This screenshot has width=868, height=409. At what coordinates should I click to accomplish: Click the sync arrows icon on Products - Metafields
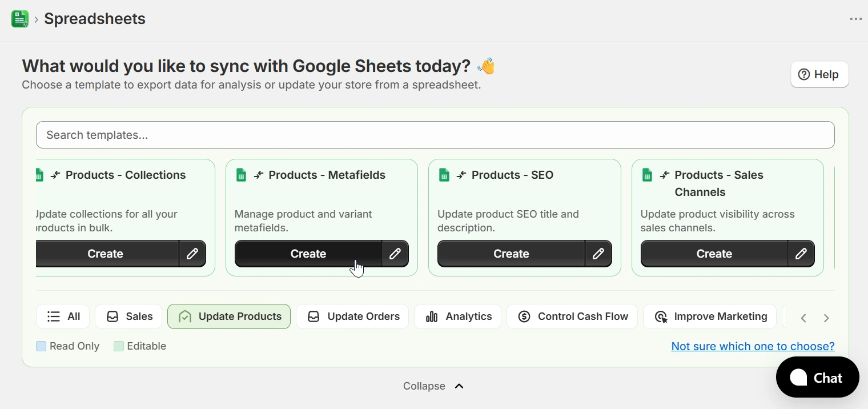coord(259,175)
